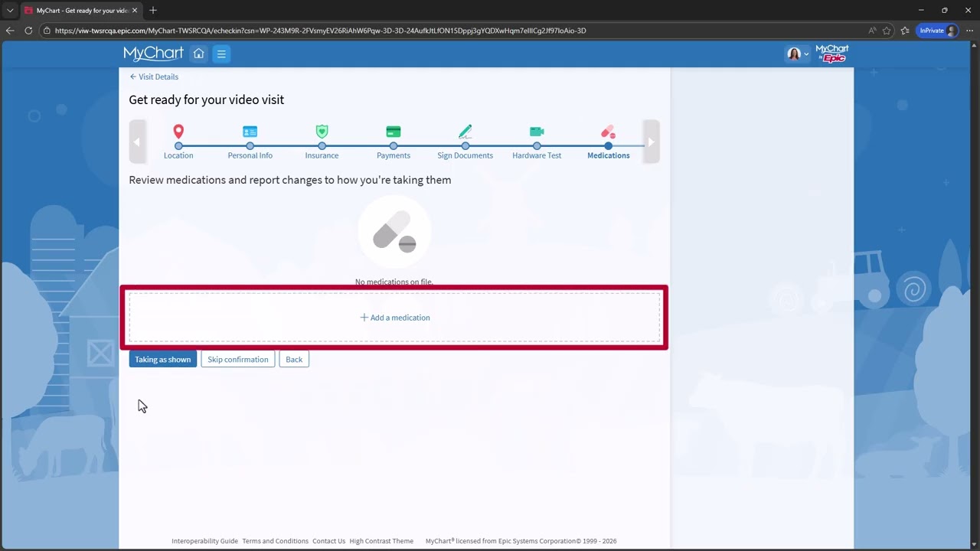Close the MyChart browser tab
Viewport: 980px width, 551px height.
coord(136,11)
